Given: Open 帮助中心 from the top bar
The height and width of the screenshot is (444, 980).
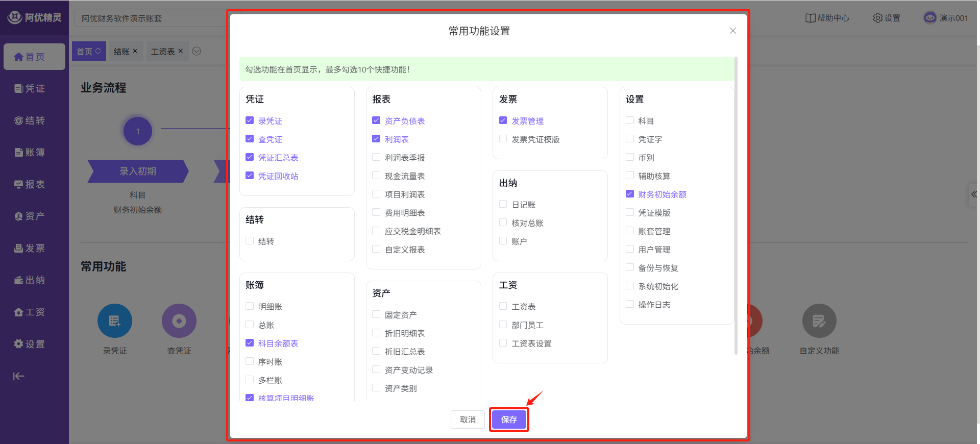Looking at the screenshot, I should (827, 18).
